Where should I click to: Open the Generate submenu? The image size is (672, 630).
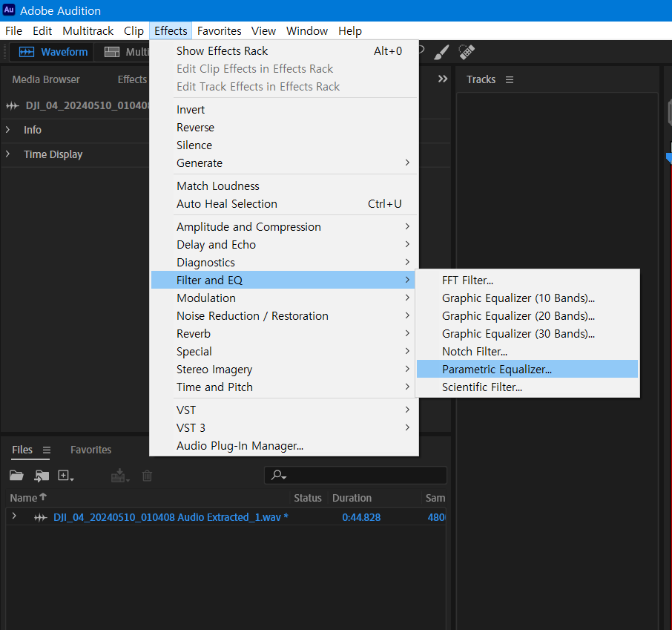click(x=284, y=163)
